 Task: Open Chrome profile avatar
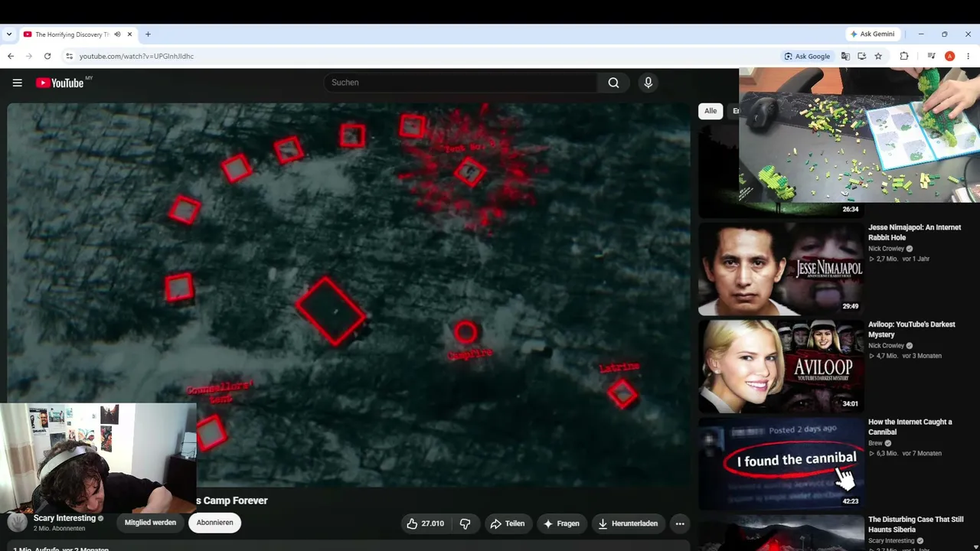(949, 56)
